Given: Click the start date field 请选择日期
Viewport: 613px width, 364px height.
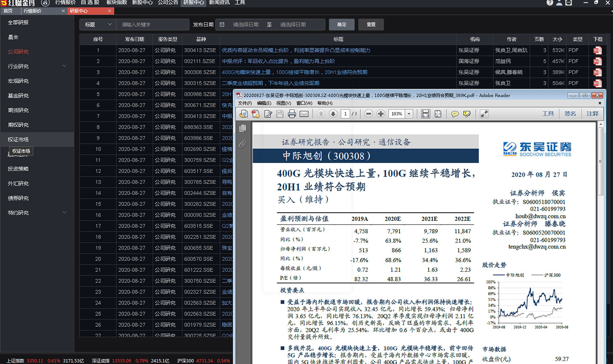Looking at the screenshot, I should pos(246,25).
